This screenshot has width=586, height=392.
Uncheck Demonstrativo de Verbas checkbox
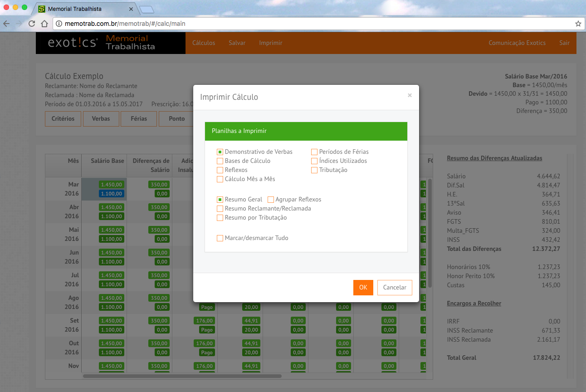click(x=220, y=152)
